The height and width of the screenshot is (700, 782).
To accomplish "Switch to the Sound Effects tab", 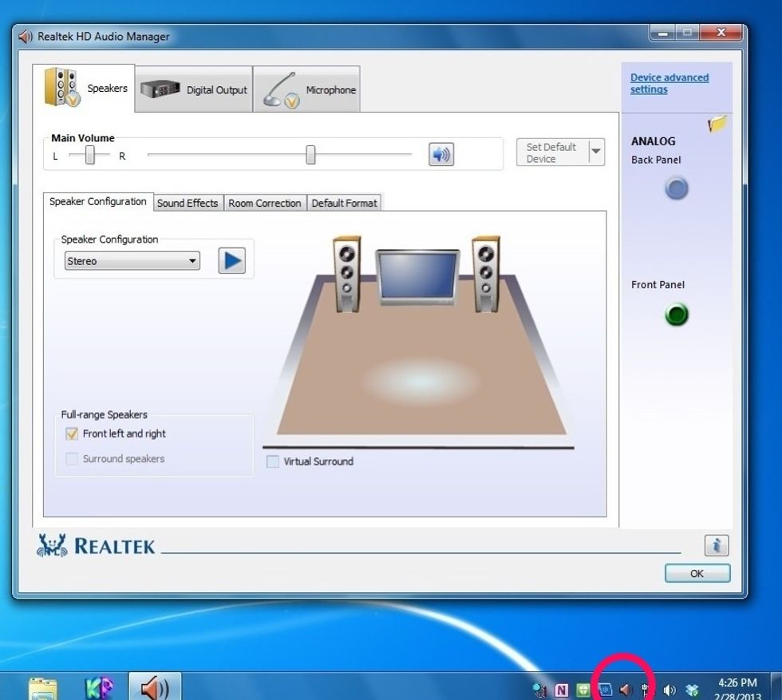I will click(188, 203).
